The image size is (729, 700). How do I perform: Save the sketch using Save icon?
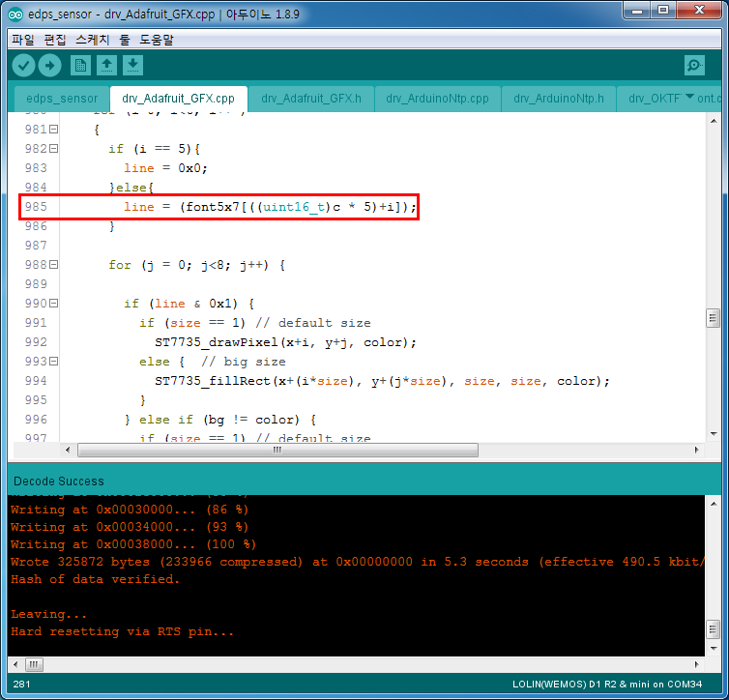(x=132, y=65)
